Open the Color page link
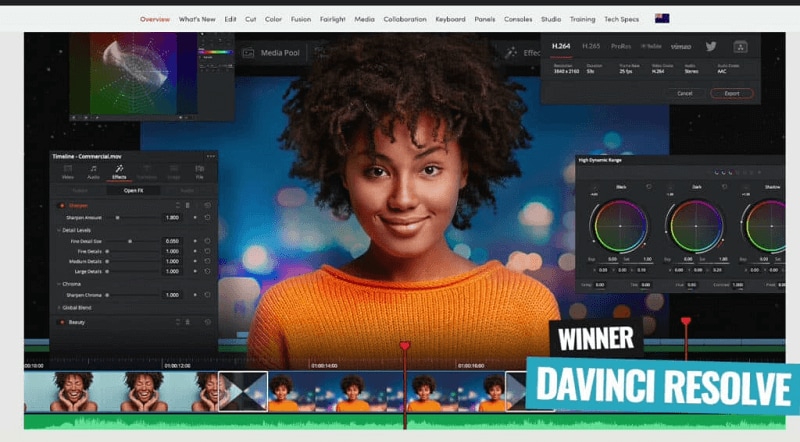This screenshot has width=800, height=442. (x=273, y=19)
